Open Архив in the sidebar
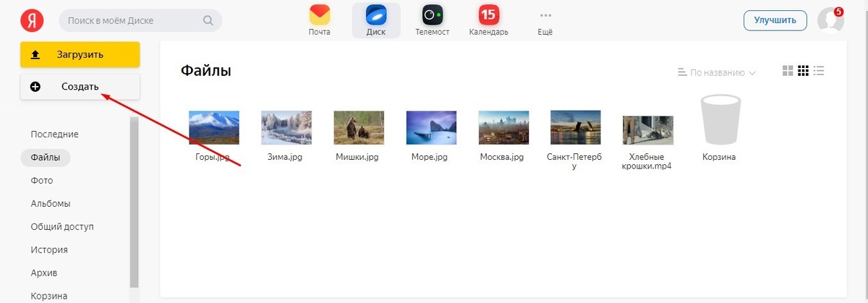 [44, 273]
